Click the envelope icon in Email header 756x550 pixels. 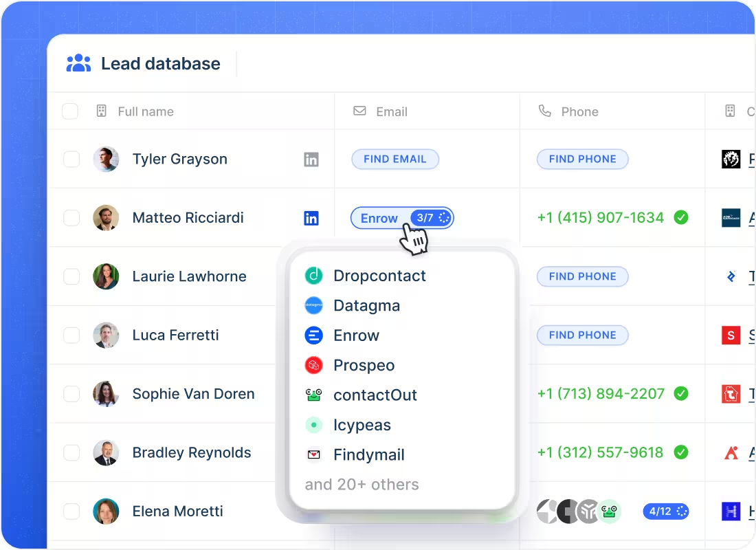[x=359, y=111]
